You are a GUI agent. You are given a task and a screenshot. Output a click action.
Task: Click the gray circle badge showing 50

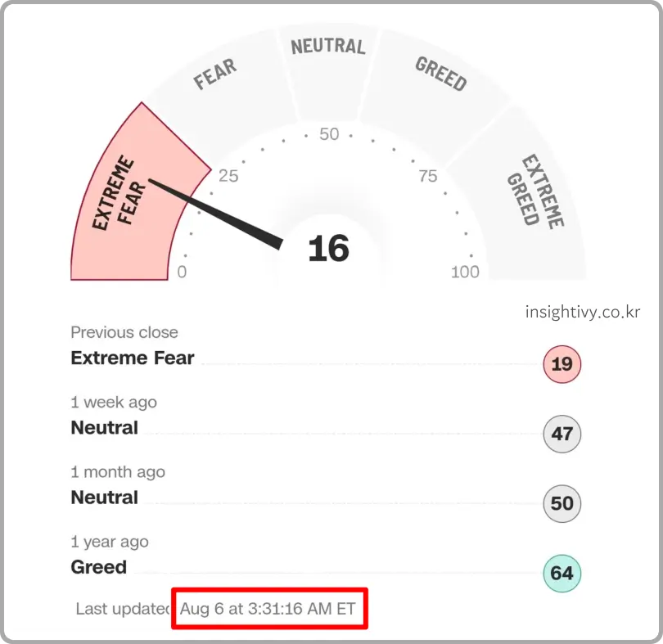(562, 503)
